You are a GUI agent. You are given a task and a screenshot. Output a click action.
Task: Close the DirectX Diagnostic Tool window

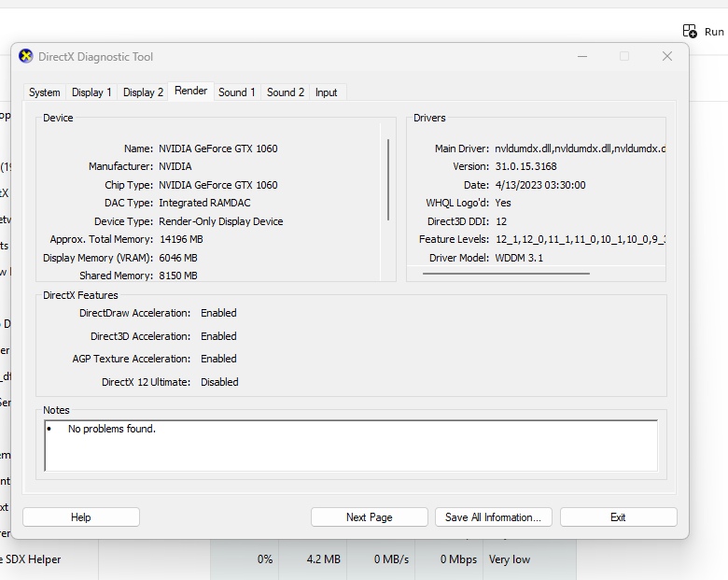coord(666,56)
